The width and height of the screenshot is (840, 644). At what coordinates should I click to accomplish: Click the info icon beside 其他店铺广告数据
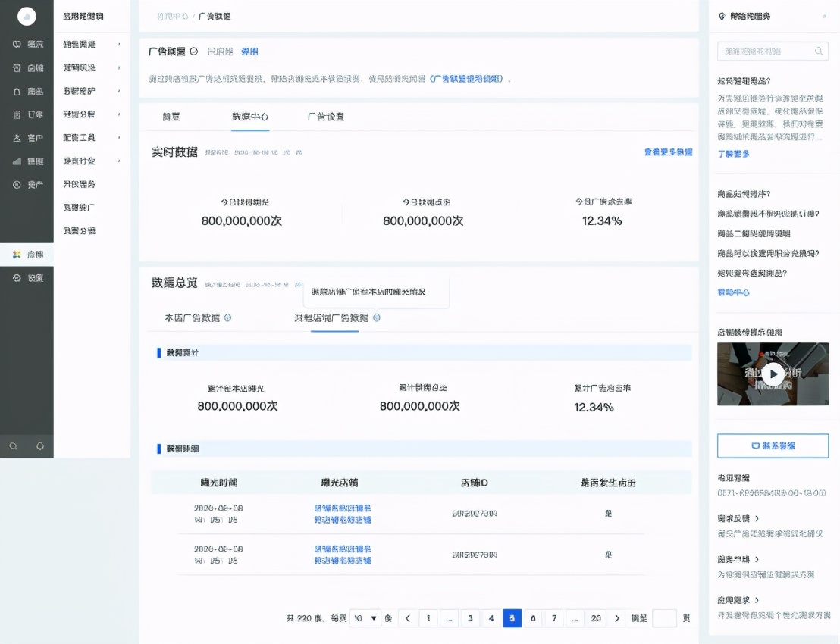click(377, 317)
